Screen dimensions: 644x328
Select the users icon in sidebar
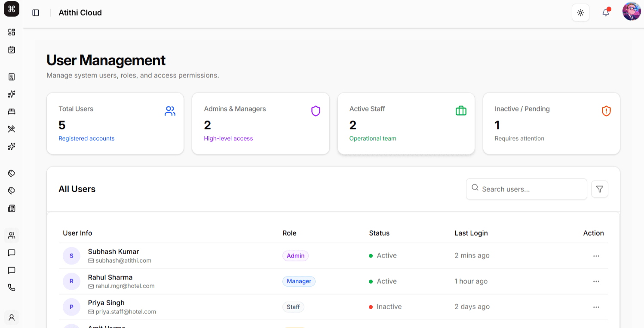tap(12, 235)
